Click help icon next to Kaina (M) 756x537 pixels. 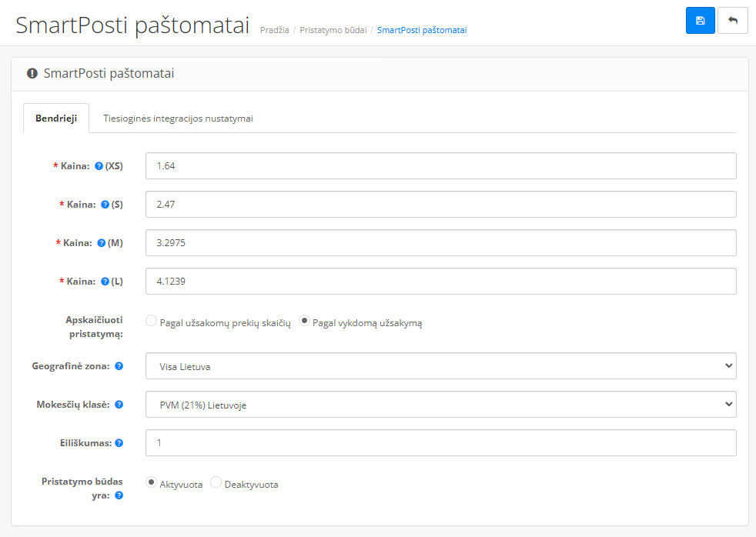pos(101,243)
